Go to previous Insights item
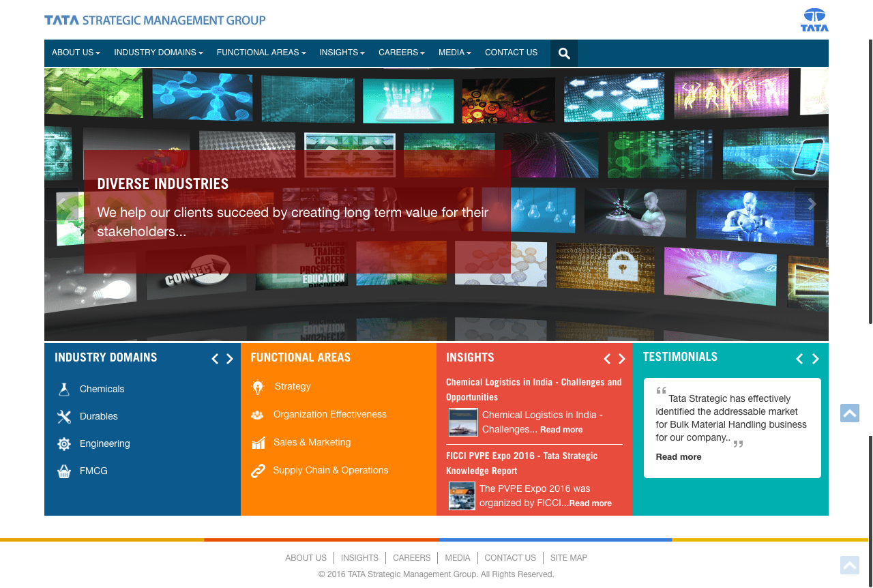873x588 pixels. (607, 359)
